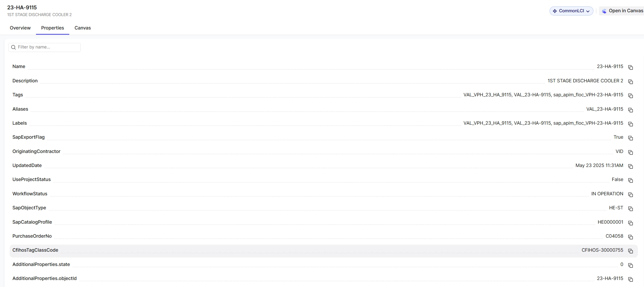Open the CommonLCI dropdown
Viewport: 644px width, 287px height.
(571, 11)
